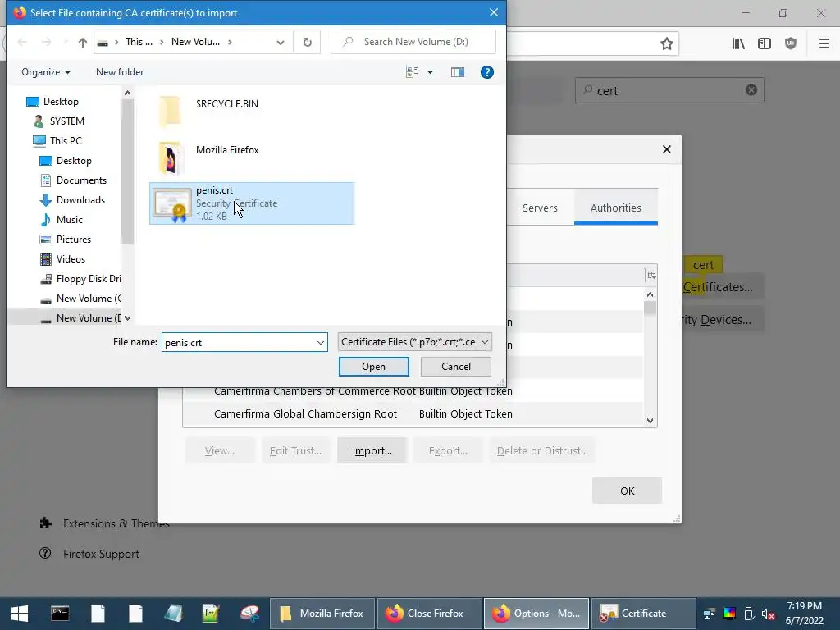Select Desktop at top of navigation tree

click(x=52, y=102)
